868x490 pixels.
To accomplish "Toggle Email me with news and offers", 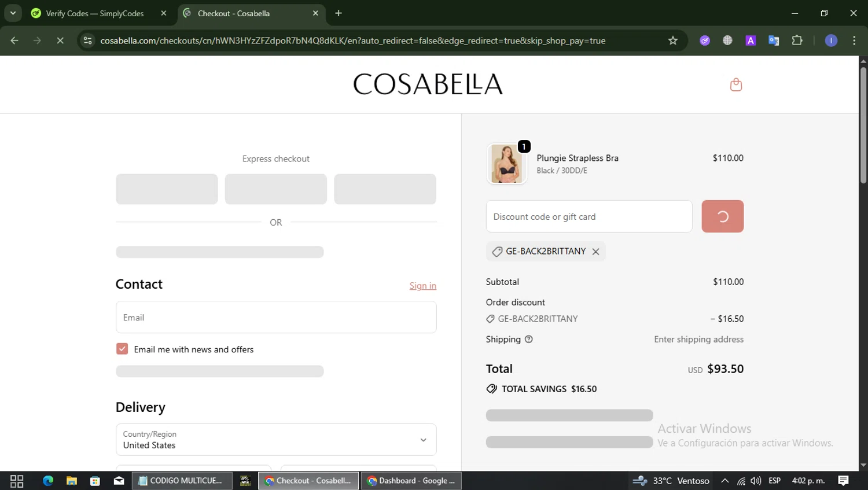I will [122, 349].
